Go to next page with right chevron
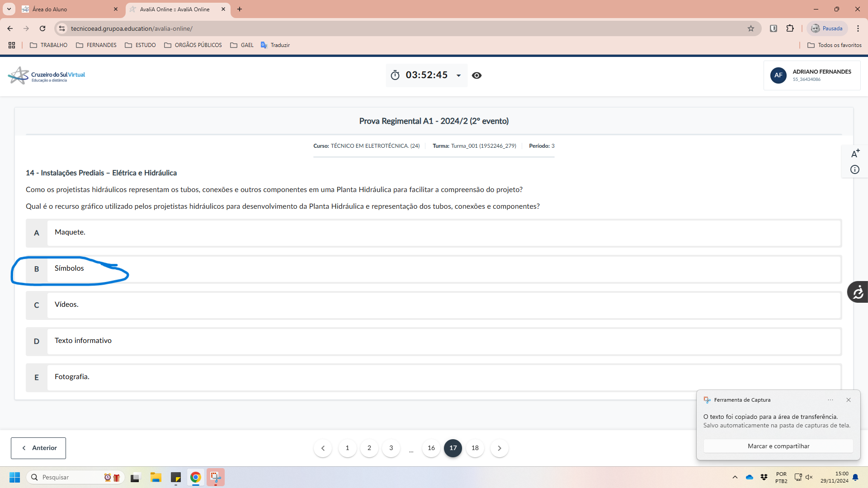 (499, 448)
